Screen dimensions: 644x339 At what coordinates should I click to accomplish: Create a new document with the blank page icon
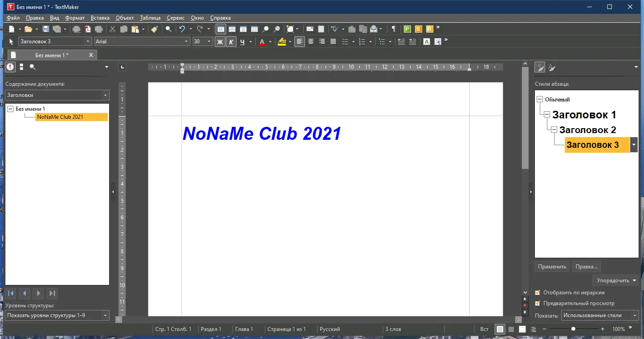coord(12,29)
